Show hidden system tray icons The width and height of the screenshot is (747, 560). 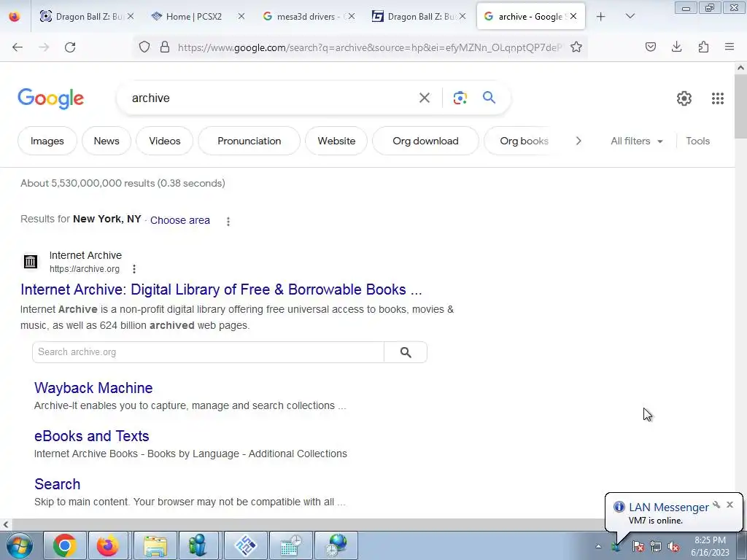[598, 547]
